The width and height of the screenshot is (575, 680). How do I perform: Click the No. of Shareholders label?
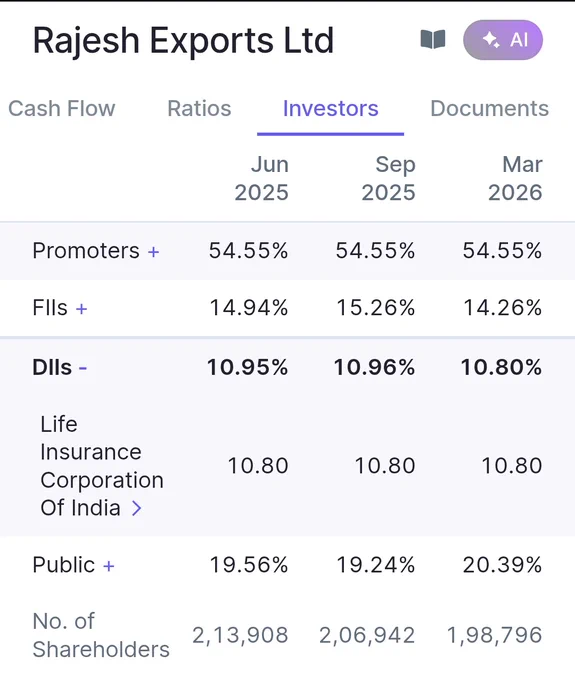pos(101,635)
